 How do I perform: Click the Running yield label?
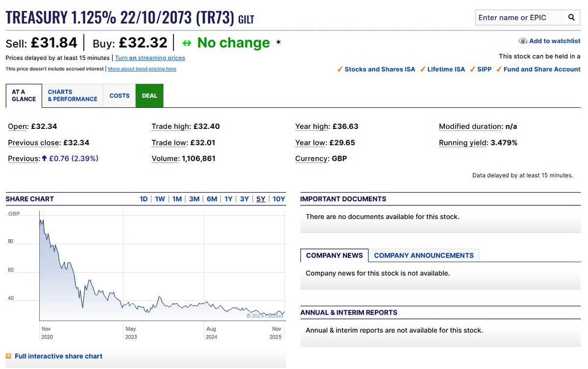[464, 143]
